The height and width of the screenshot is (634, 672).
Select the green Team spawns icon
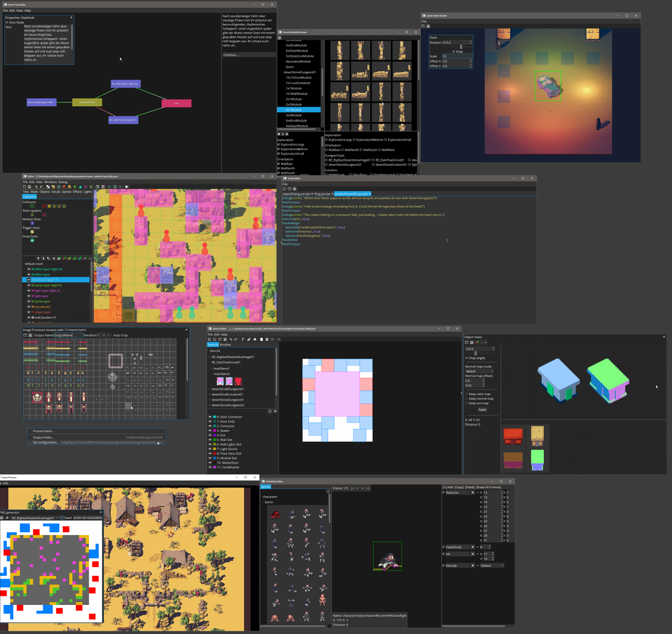[x=32, y=215]
